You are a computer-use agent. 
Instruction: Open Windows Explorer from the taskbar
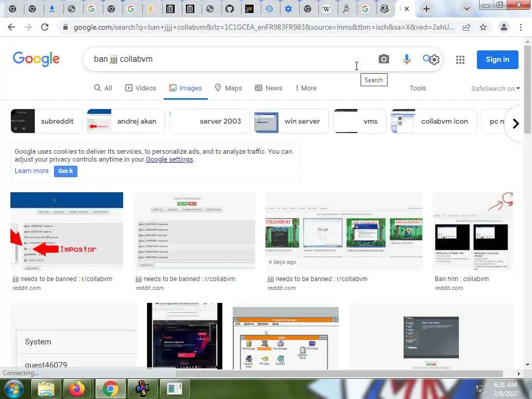tap(46, 389)
